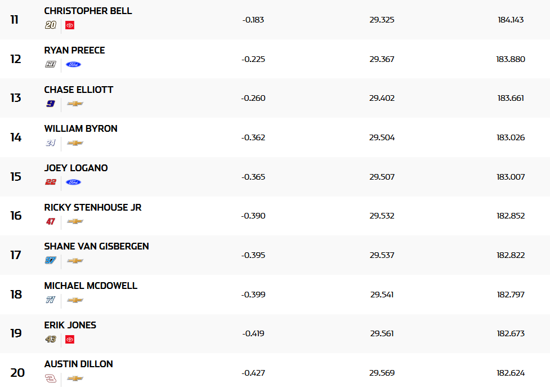
Task: Click the Ford logo under Joey Logano
Action: (73, 182)
